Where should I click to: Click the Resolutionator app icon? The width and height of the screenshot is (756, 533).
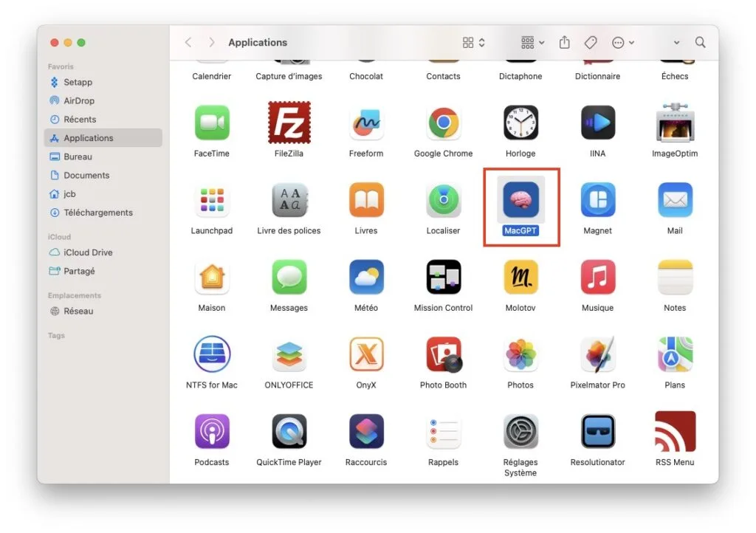tap(598, 431)
